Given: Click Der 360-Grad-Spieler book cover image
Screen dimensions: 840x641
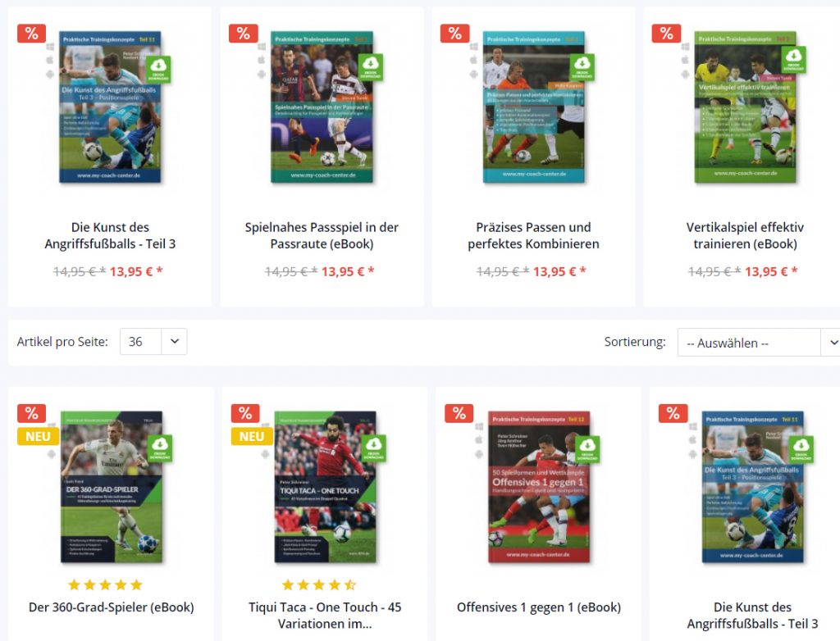Looking at the screenshot, I should click(112, 486).
